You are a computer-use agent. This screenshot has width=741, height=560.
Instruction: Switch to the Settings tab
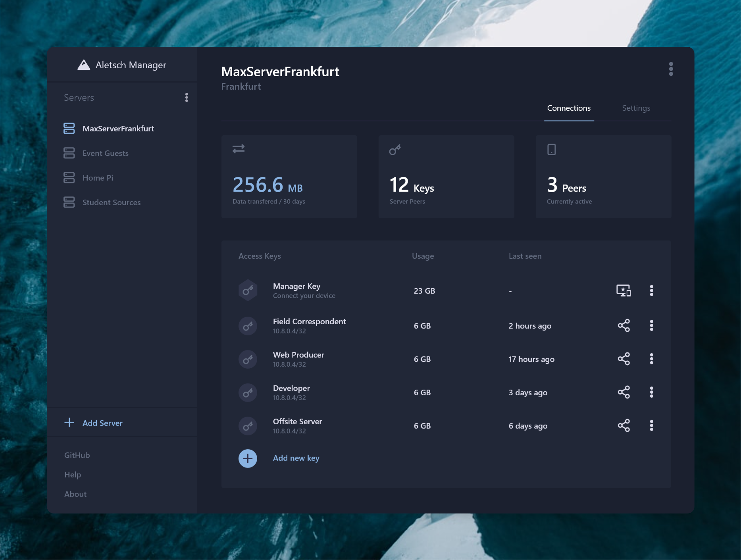(x=636, y=108)
